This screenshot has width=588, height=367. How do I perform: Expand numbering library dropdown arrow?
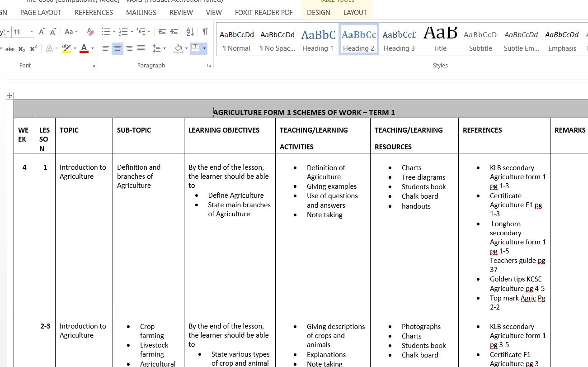132,32
